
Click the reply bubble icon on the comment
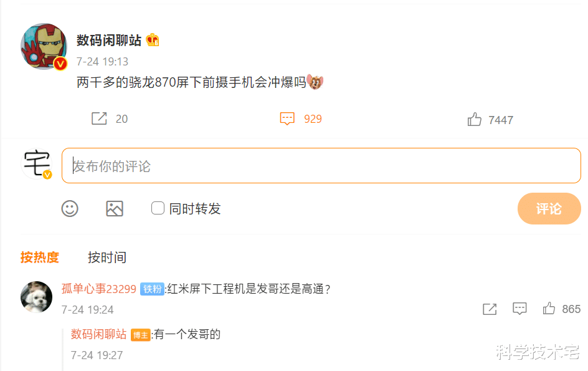pos(519,309)
